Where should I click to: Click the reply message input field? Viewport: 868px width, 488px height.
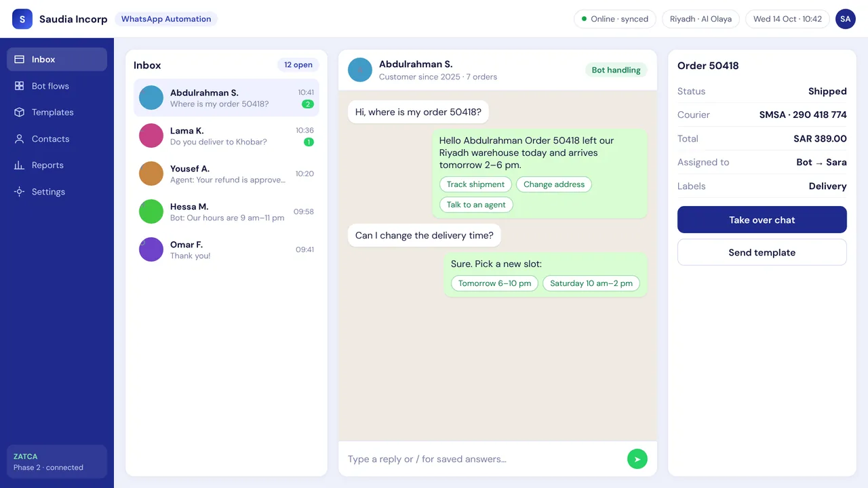(484, 459)
